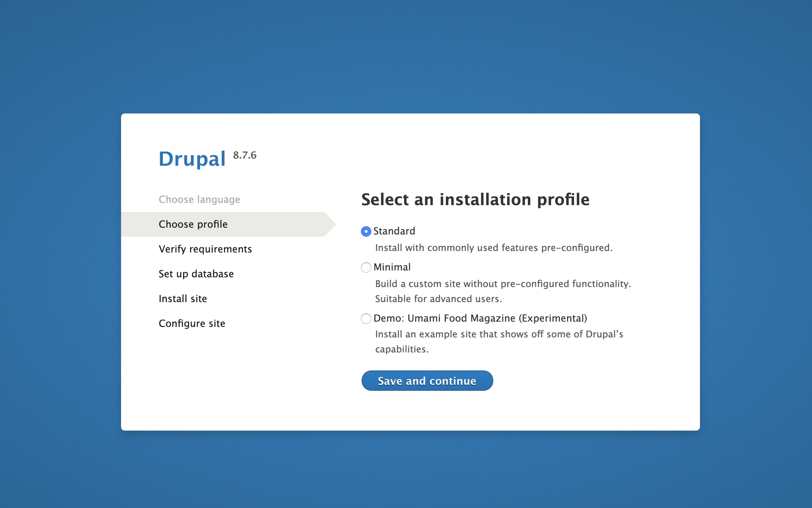The height and width of the screenshot is (508, 812).
Task: Click the Drupal site name heading
Action: pyautogui.click(x=192, y=159)
